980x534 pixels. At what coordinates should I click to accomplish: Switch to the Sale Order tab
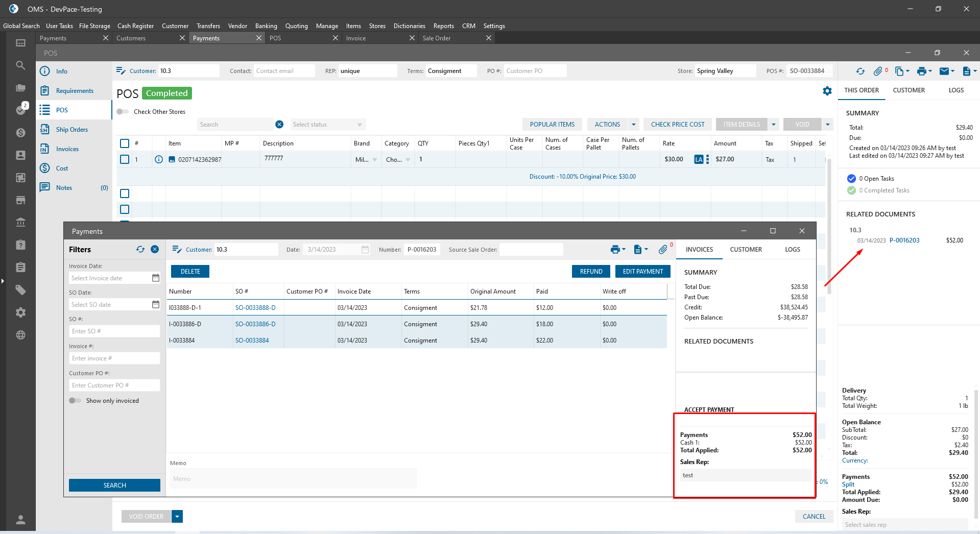pyautogui.click(x=437, y=38)
